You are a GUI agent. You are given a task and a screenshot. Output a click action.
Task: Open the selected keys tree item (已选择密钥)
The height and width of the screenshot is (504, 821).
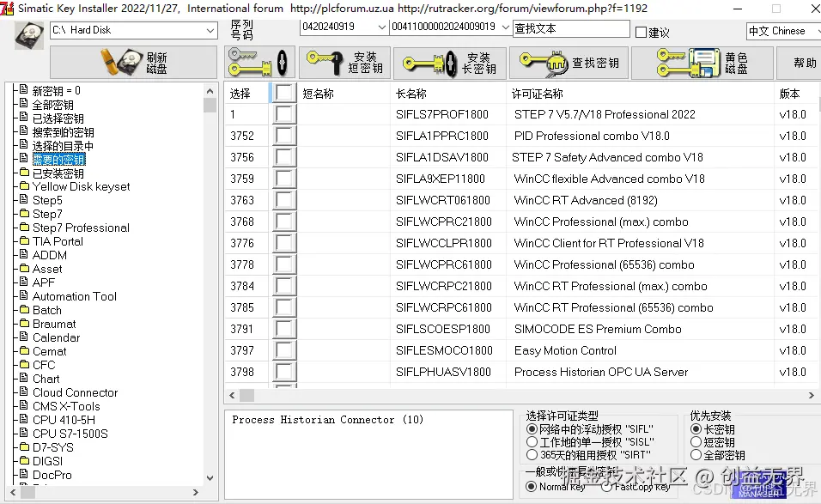(x=58, y=118)
